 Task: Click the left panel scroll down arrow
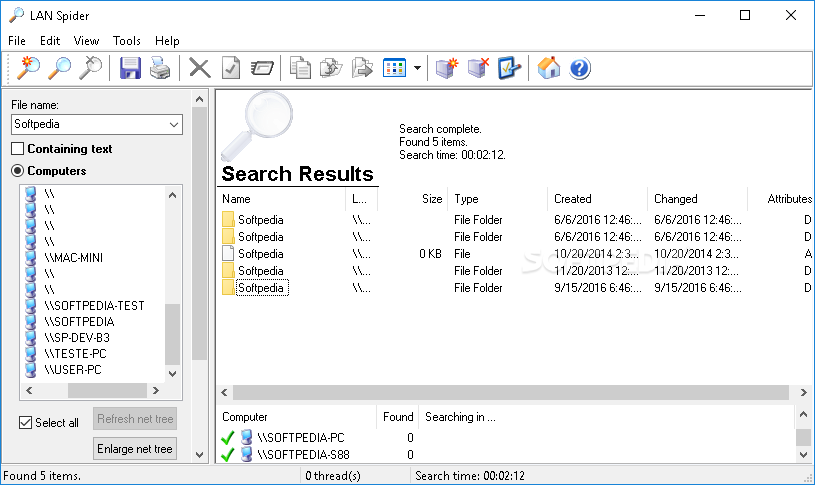click(x=200, y=454)
